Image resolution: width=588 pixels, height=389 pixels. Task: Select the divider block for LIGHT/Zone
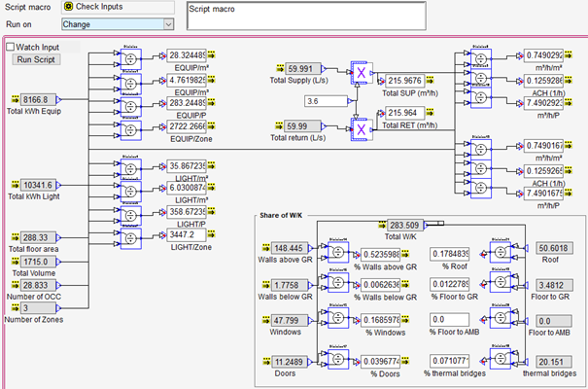coord(128,236)
